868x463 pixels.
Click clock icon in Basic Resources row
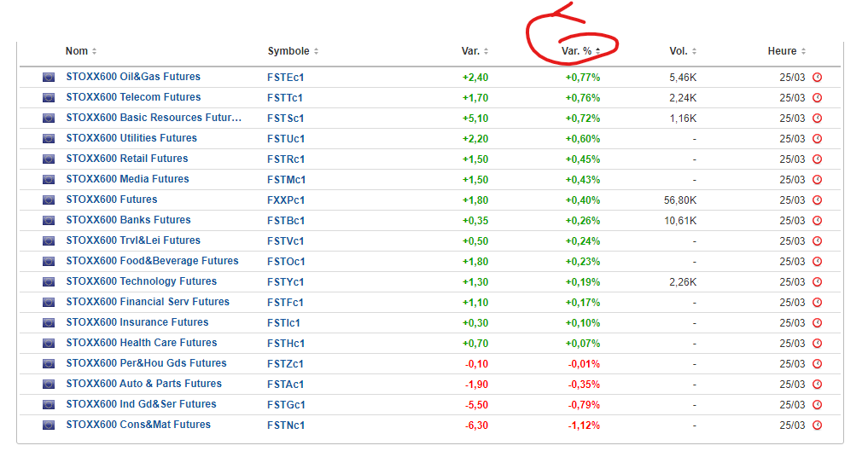tap(817, 119)
